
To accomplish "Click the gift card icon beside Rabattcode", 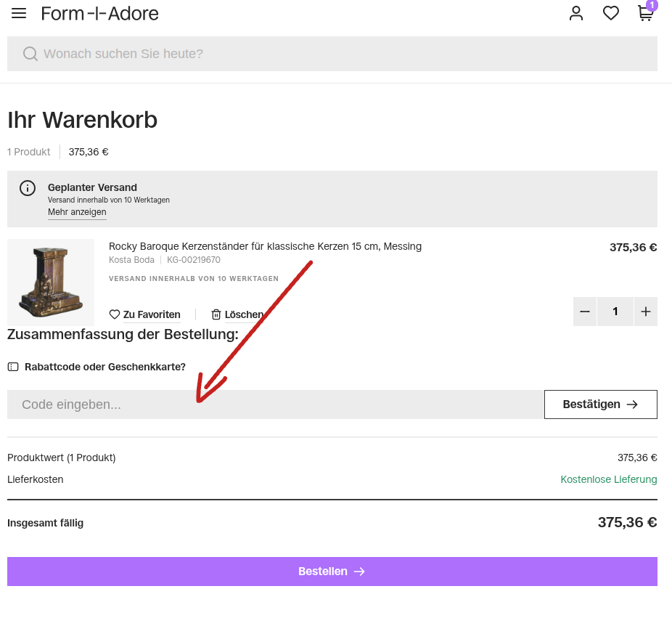I will (x=13, y=367).
